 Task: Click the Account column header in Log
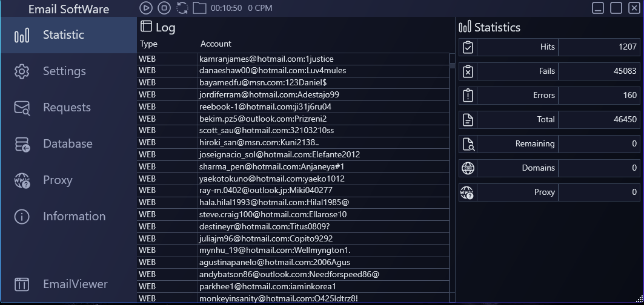[x=216, y=44]
